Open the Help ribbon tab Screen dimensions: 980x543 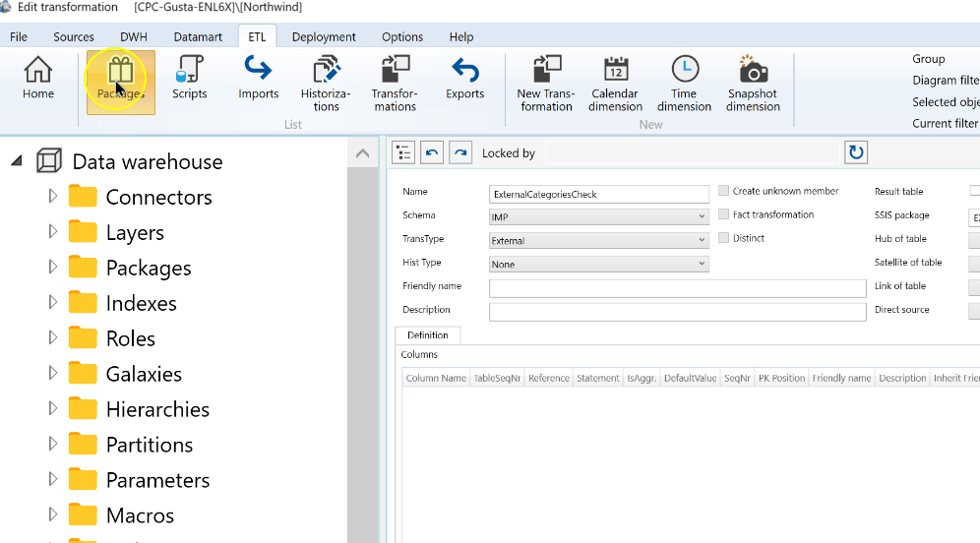[x=461, y=36]
